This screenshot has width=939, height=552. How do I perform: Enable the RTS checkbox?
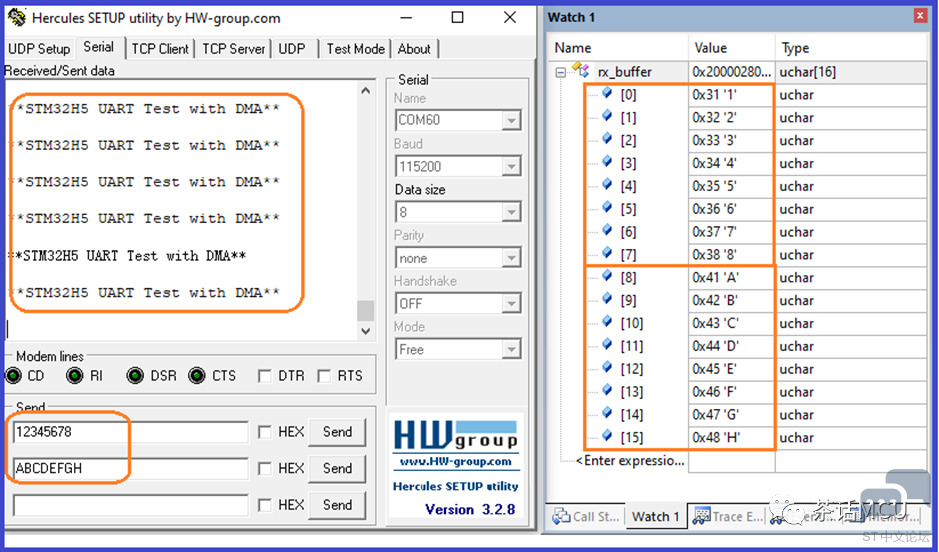tap(324, 376)
